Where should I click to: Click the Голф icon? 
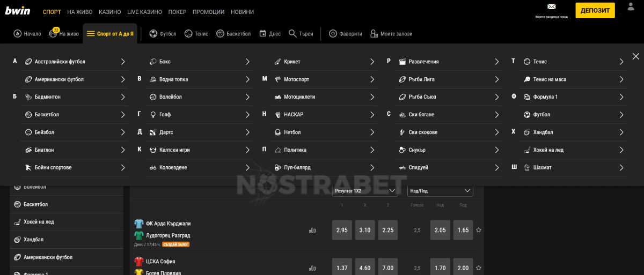point(153,115)
